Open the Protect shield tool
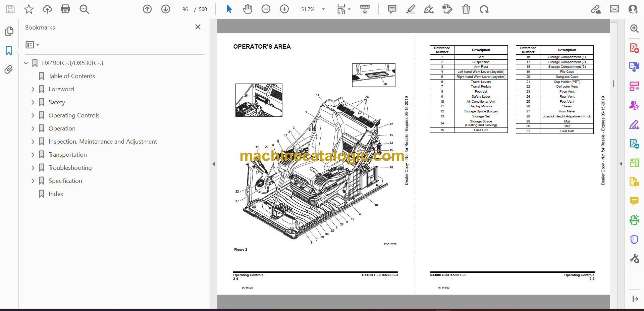The height and width of the screenshot is (311, 644). tap(634, 239)
